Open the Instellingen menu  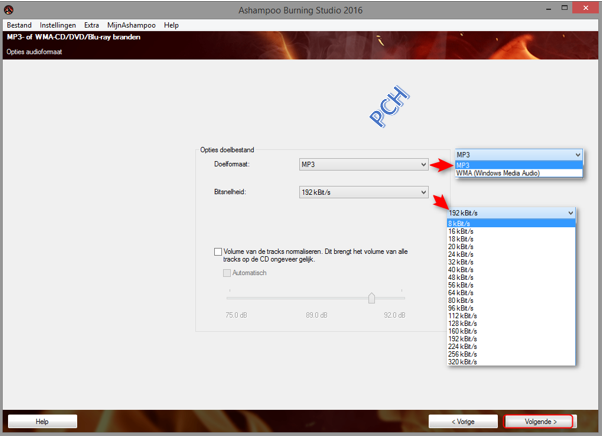pyautogui.click(x=58, y=25)
